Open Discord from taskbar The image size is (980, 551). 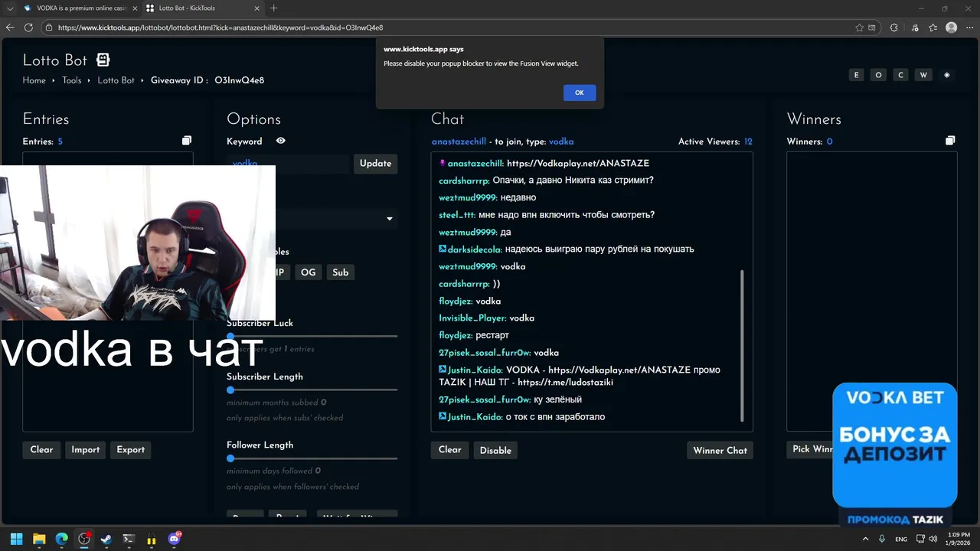click(x=175, y=539)
